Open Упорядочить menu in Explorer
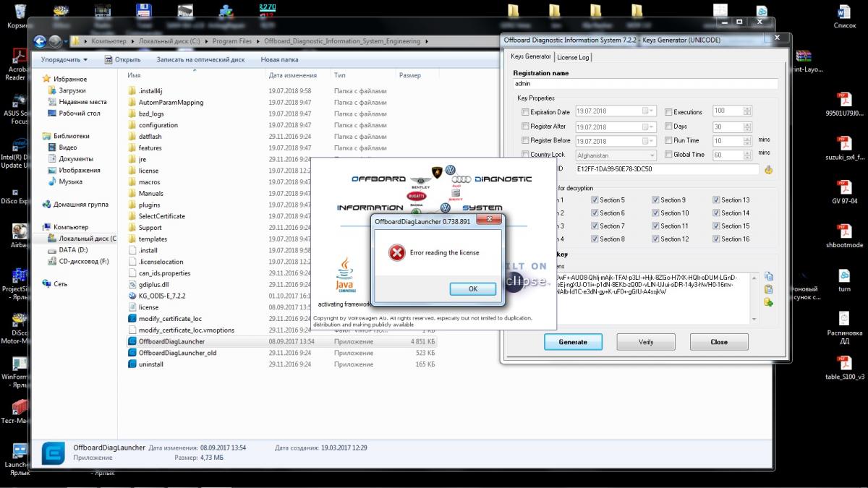This screenshot has height=488, width=868. 64,60
